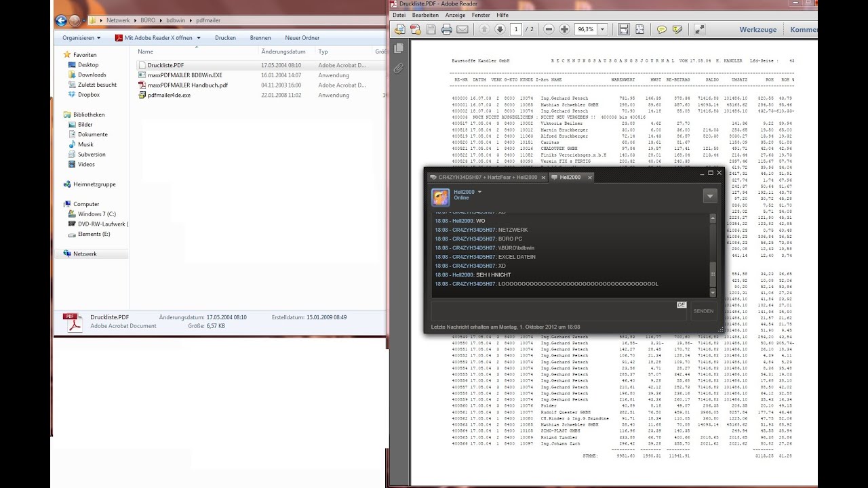Click the create PDF online icon
This screenshot has width=868, height=488.
414,29
